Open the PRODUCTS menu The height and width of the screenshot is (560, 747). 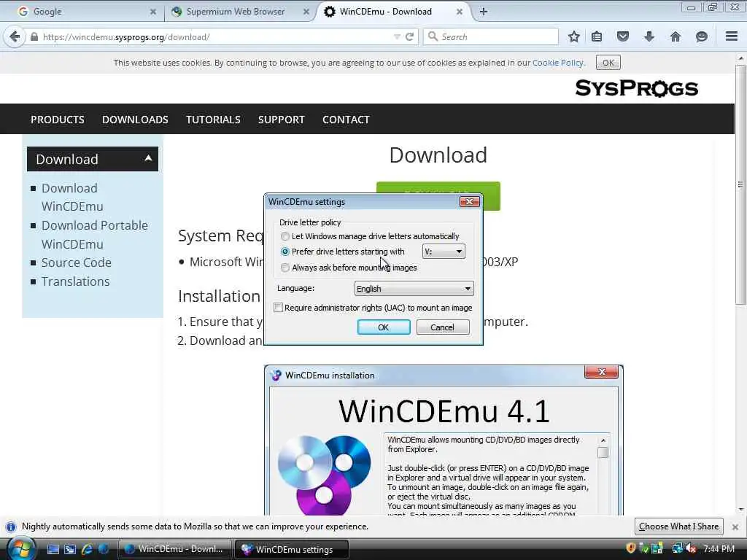click(x=58, y=120)
